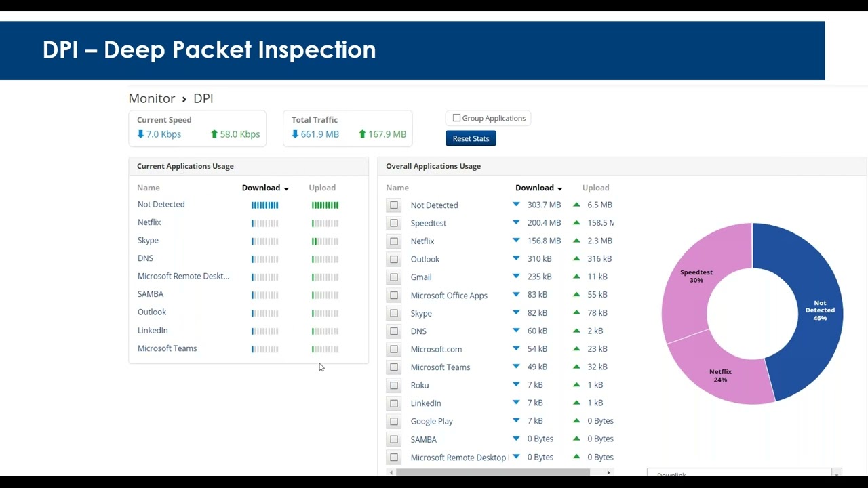Screen dimensions: 868x488
Task: Click the Current Applications Usage panel title
Action: [x=185, y=166]
